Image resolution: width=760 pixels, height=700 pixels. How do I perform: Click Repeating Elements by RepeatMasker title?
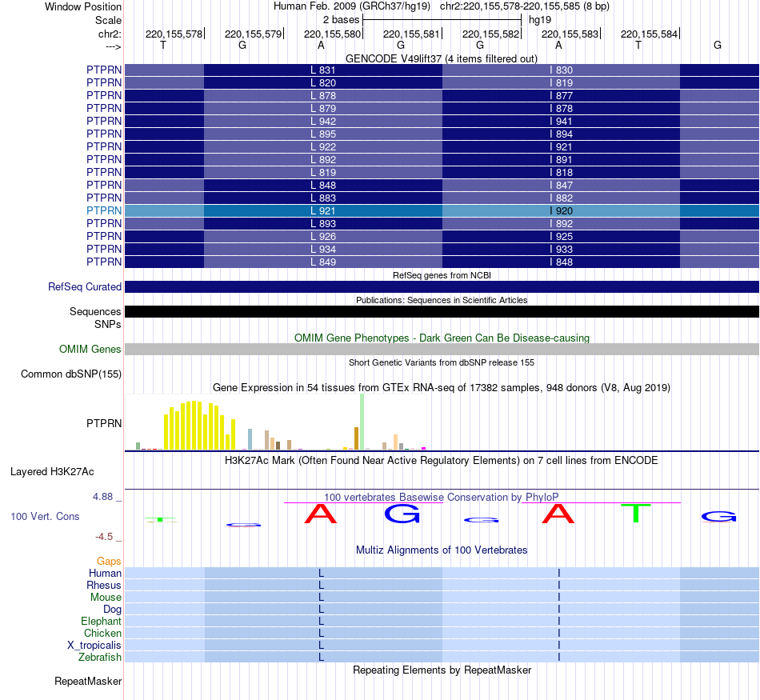442,670
